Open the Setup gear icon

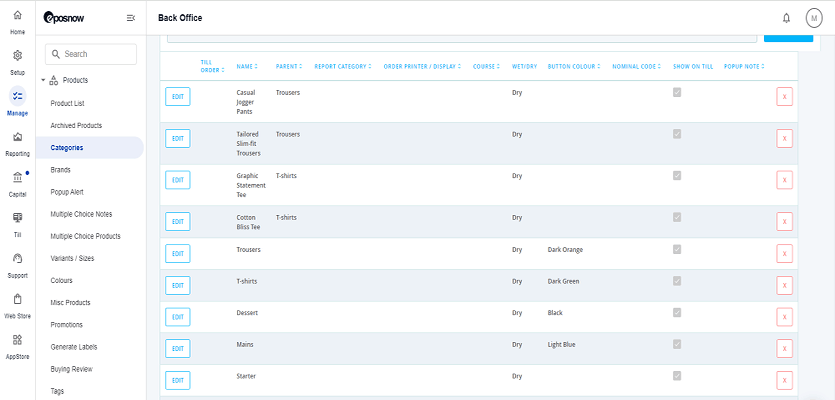tap(18, 55)
